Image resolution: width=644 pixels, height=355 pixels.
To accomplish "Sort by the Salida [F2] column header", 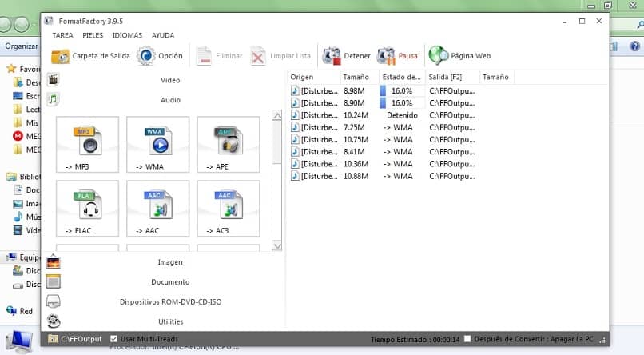I will [x=452, y=77].
